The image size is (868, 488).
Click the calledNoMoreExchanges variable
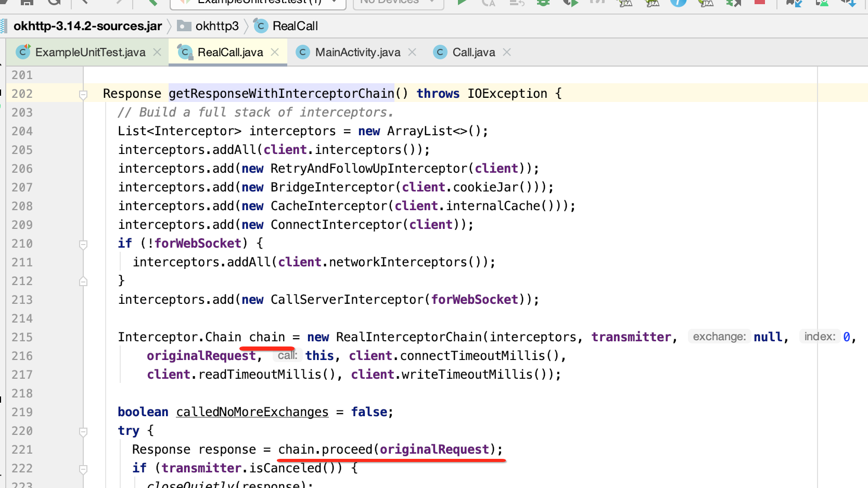(252, 412)
